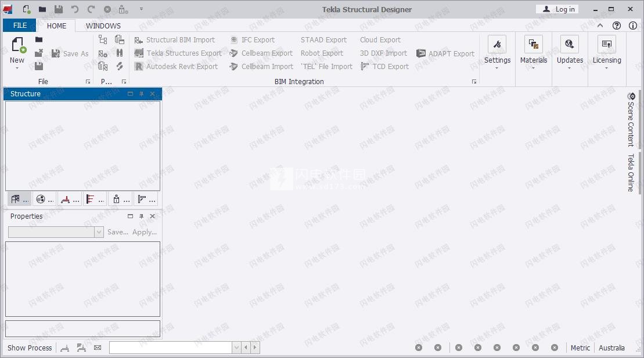Click ADAPT Export
The height and width of the screenshot is (358, 644).
pos(445,53)
